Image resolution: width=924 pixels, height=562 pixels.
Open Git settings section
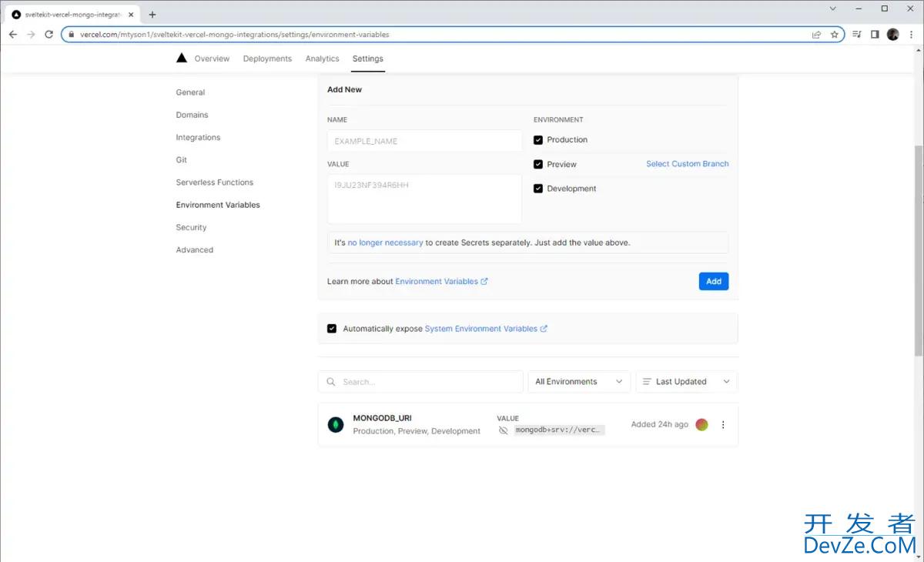pos(182,160)
